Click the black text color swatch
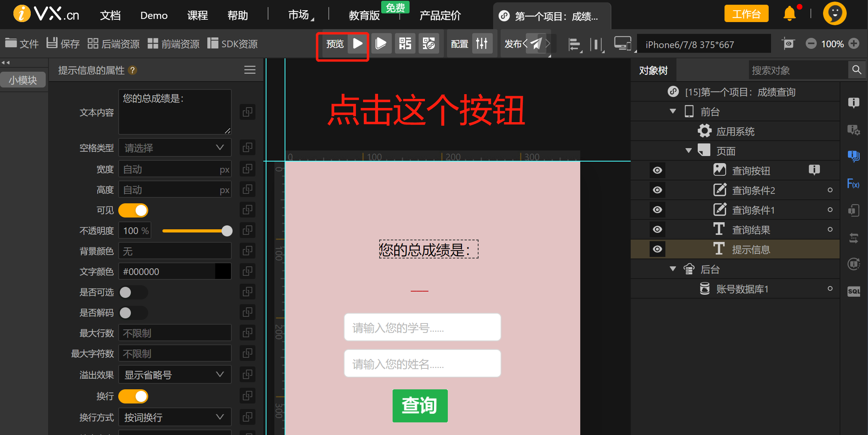The height and width of the screenshot is (435, 868). pyautogui.click(x=223, y=271)
